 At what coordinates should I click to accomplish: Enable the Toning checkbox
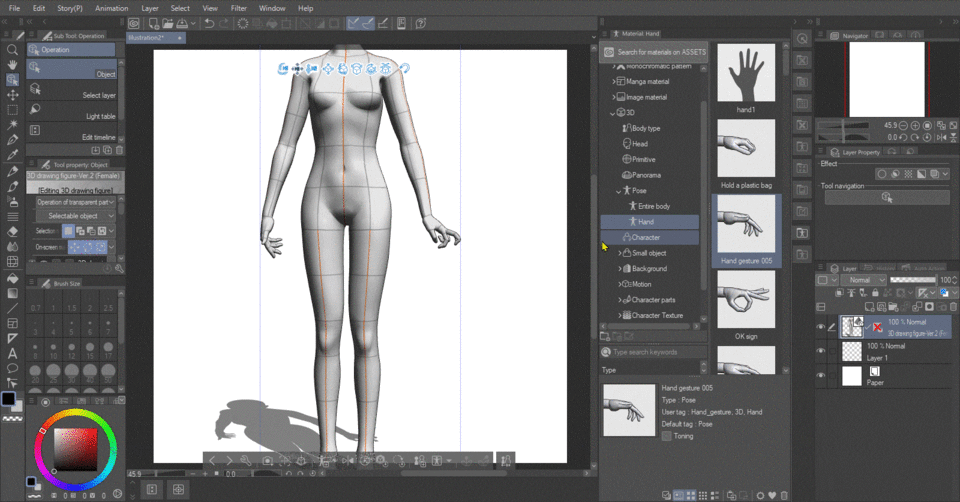point(667,436)
